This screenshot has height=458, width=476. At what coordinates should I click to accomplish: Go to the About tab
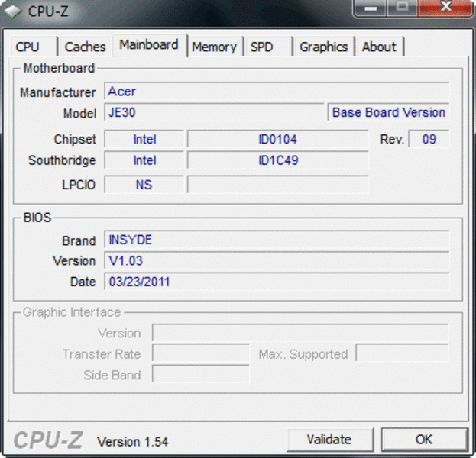(x=380, y=47)
